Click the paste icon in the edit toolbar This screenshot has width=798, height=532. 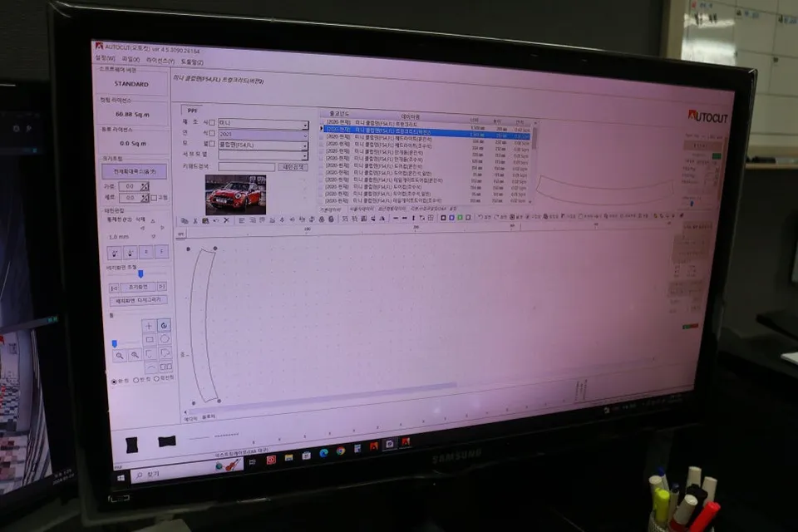tap(205, 220)
